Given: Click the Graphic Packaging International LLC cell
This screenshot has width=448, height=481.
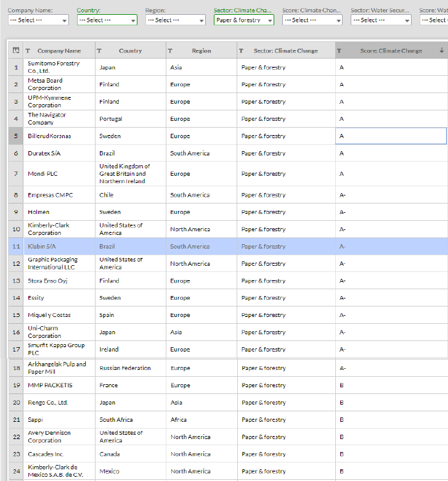Looking at the screenshot, I should coord(60,263).
